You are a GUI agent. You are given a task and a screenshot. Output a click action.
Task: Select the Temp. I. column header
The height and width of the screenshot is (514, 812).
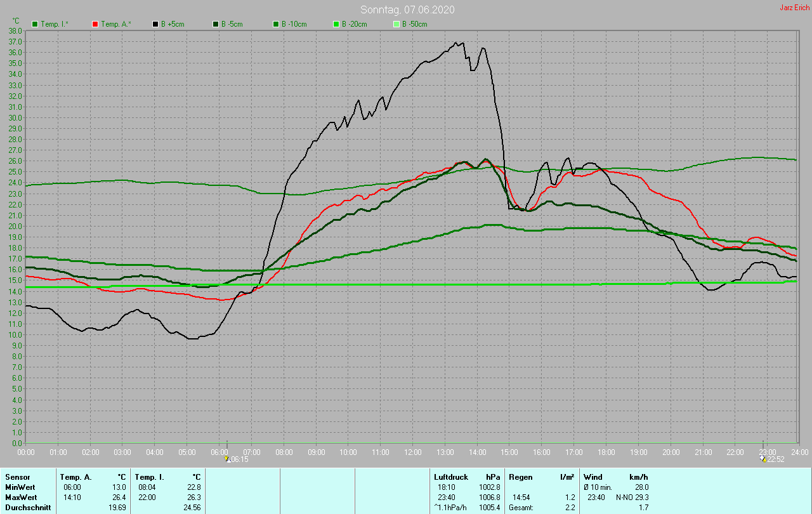[x=149, y=477]
